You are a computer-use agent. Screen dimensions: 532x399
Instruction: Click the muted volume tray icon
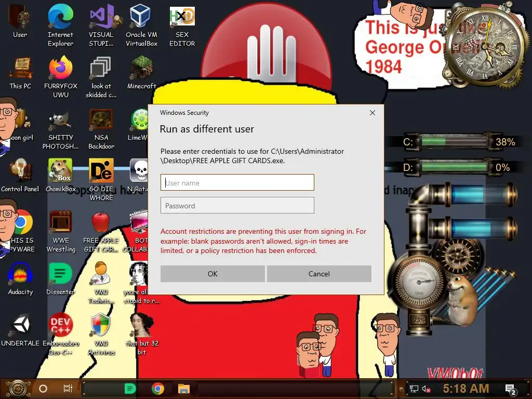tap(426, 389)
